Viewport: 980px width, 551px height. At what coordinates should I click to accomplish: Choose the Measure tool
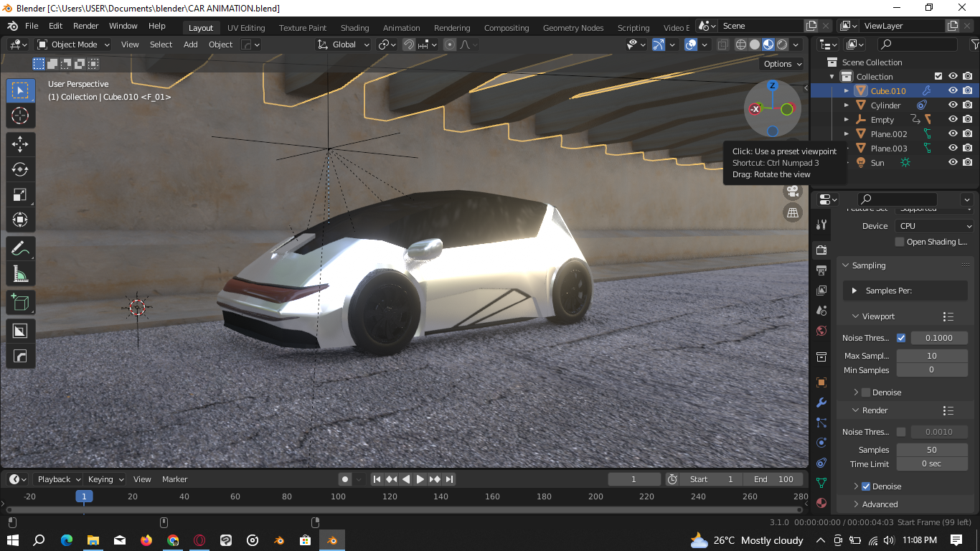pyautogui.click(x=20, y=273)
